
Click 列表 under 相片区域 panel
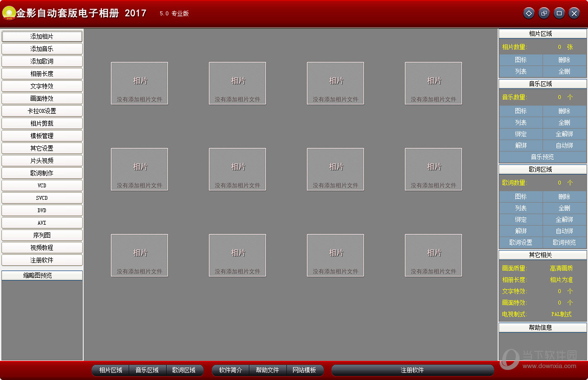(521, 71)
